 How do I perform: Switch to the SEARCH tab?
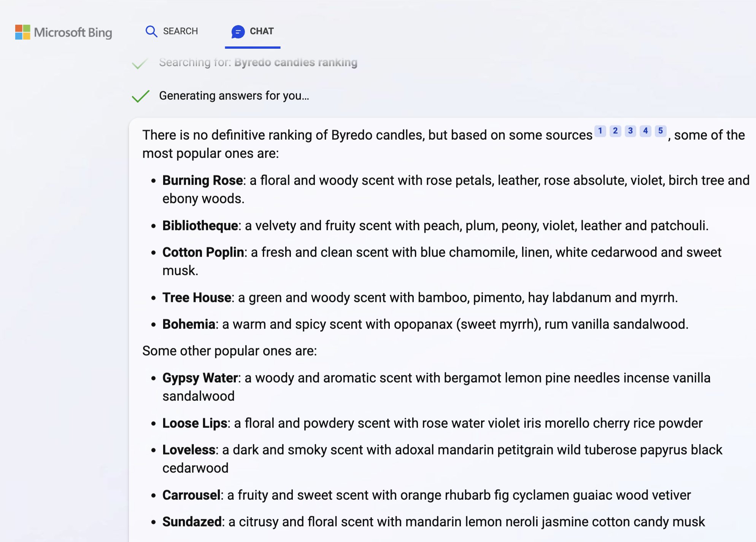172,31
